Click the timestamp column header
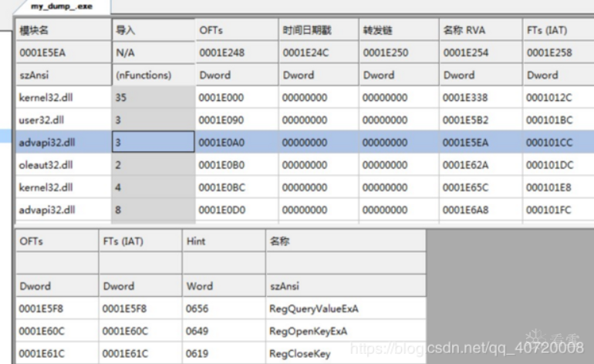Viewport: 594px width, 364px height. tap(319, 30)
